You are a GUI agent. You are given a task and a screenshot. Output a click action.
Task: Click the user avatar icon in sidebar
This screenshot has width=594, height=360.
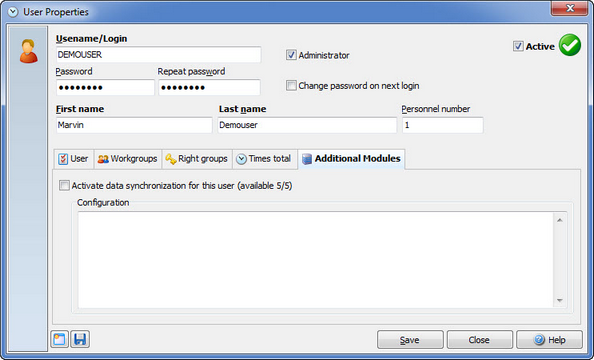(28, 51)
